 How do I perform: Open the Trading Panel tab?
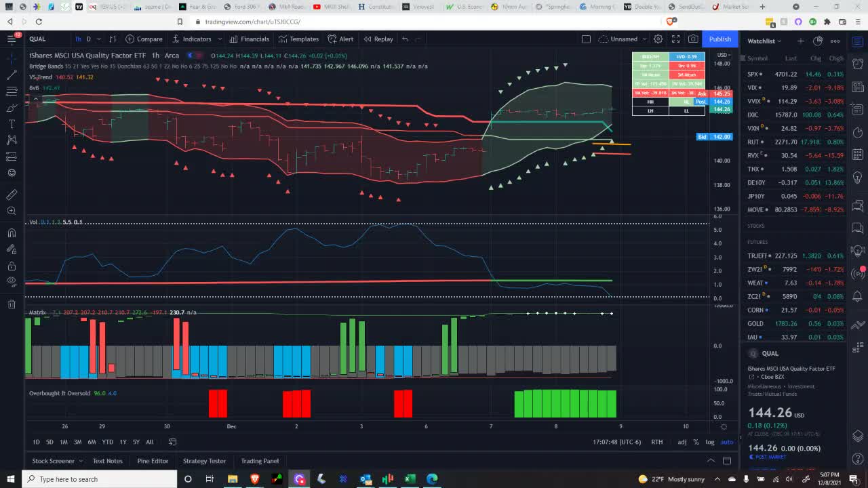click(260, 461)
